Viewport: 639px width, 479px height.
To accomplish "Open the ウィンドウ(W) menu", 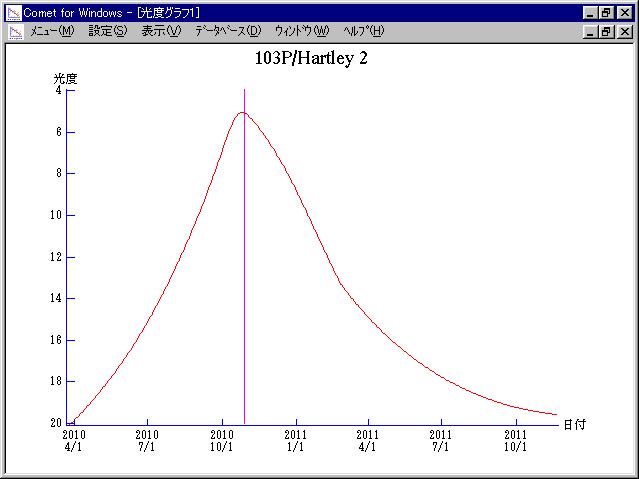I will click(302, 31).
